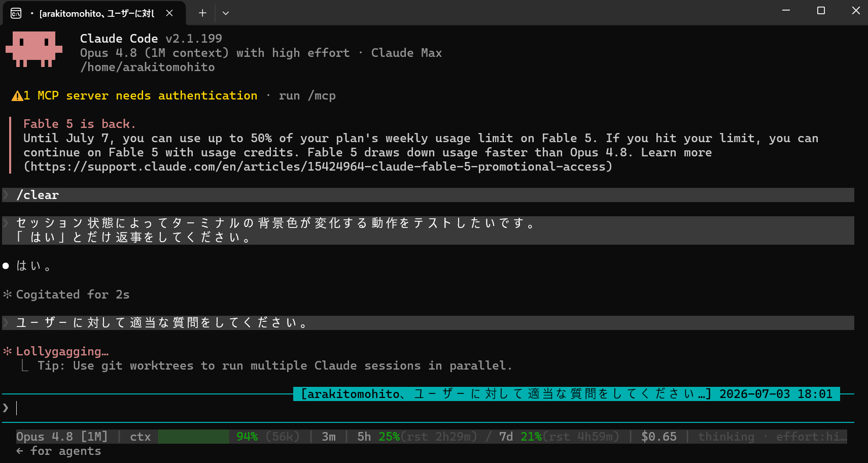The height and width of the screenshot is (463, 868).
Task: Close the arakitomohito terminal tab
Action: coord(169,13)
